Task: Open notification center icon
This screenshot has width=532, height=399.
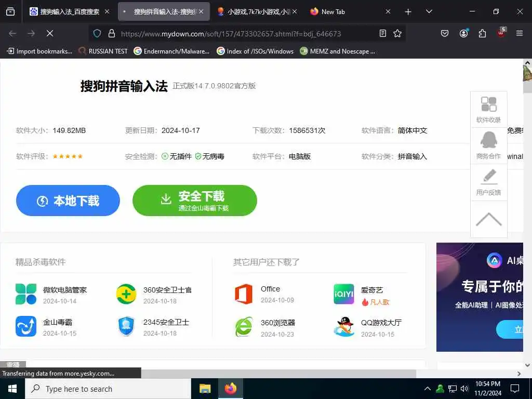Action: point(515,389)
